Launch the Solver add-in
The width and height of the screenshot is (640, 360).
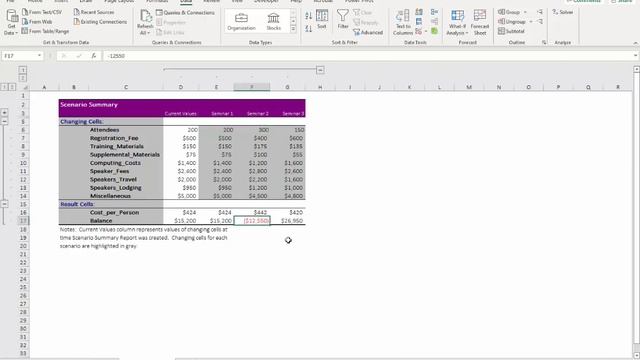point(563,12)
